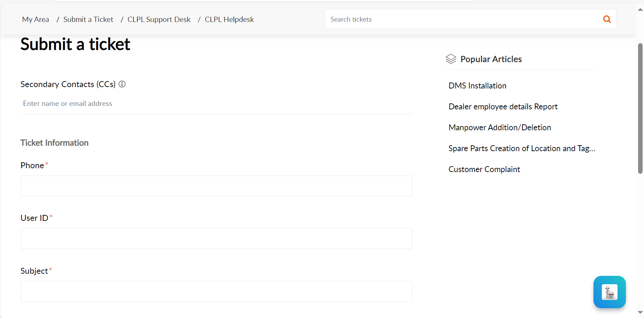The width and height of the screenshot is (644, 318).
Task: Open the floating support chat widget
Action: click(609, 292)
